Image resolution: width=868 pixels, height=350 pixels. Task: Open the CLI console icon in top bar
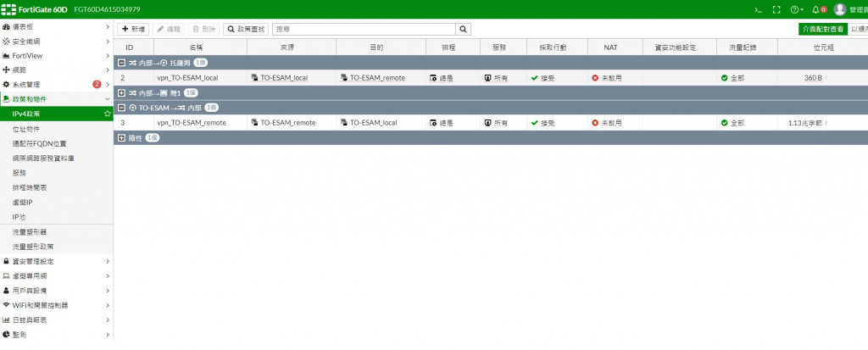point(758,9)
